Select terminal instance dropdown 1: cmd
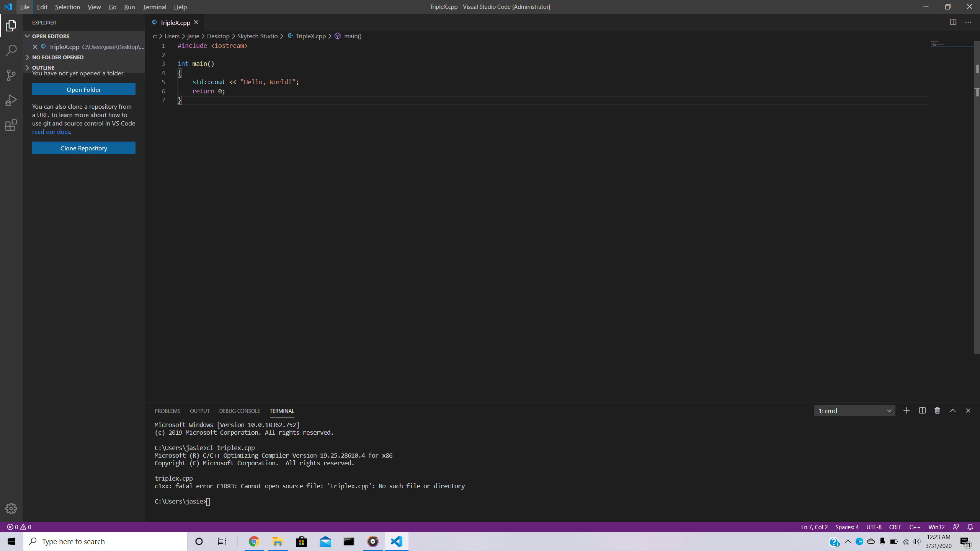 [x=854, y=411]
